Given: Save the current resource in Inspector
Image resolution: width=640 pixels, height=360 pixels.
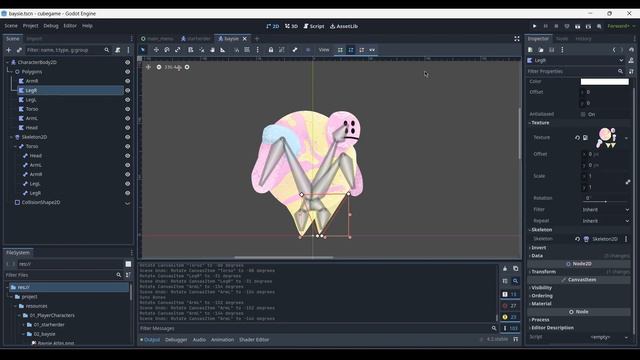Looking at the screenshot, I should pyautogui.click(x=551, y=50).
